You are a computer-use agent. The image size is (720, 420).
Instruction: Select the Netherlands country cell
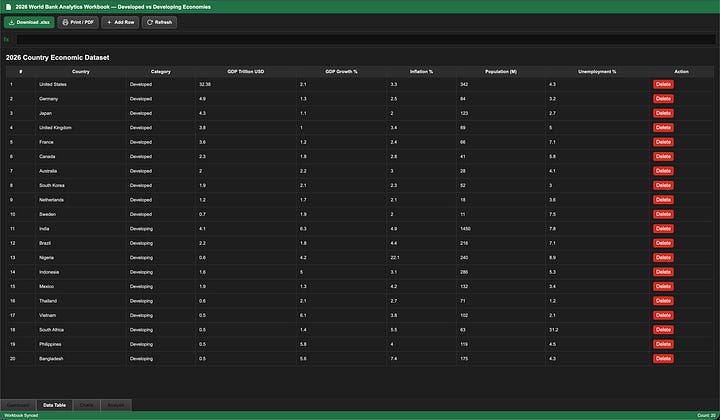click(81, 200)
